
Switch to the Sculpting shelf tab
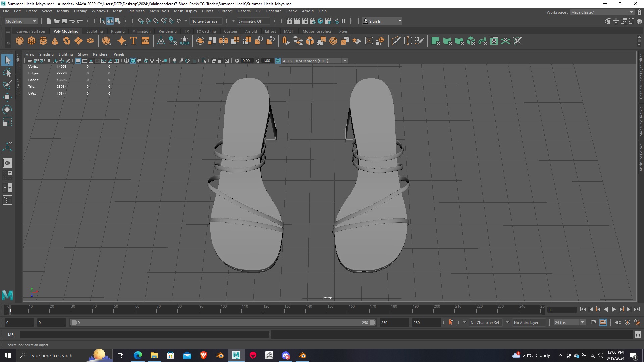(x=95, y=31)
